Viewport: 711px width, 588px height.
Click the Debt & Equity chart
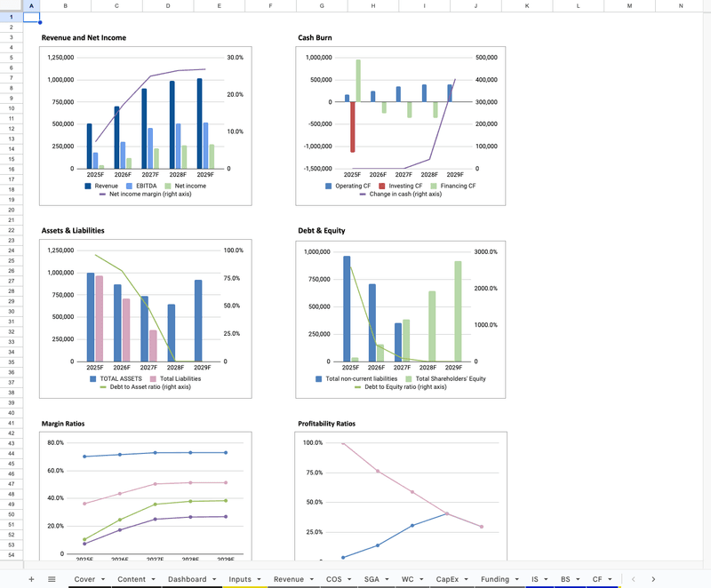click(402, 320)
